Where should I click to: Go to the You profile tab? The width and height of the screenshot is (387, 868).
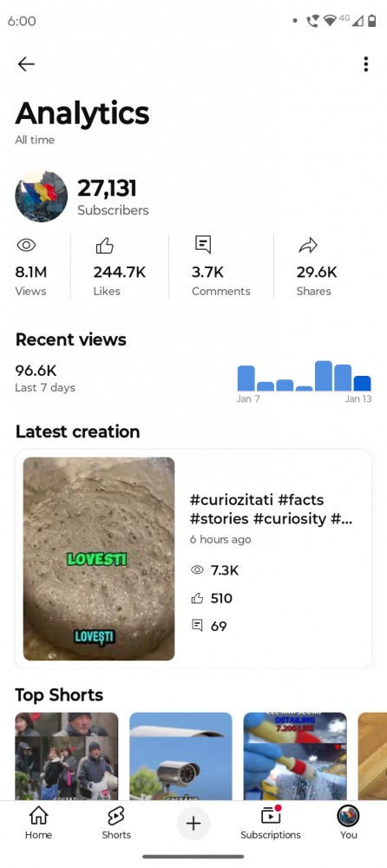(x=348, y=823)
